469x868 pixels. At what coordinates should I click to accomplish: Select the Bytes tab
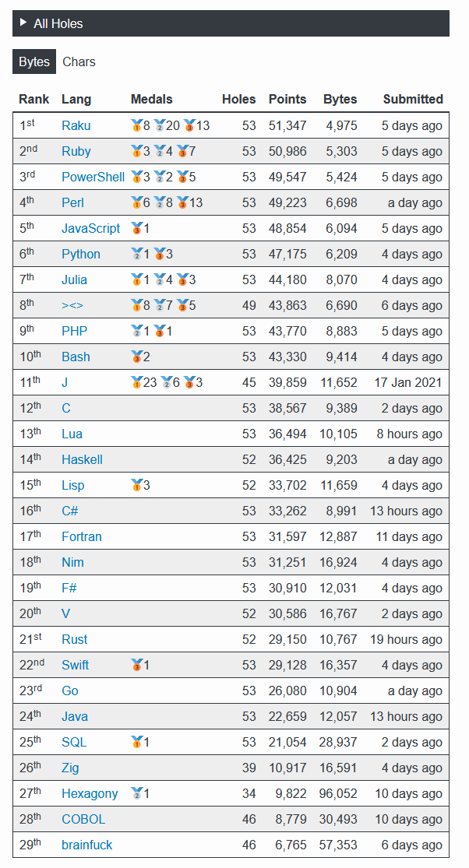point(33,61)
